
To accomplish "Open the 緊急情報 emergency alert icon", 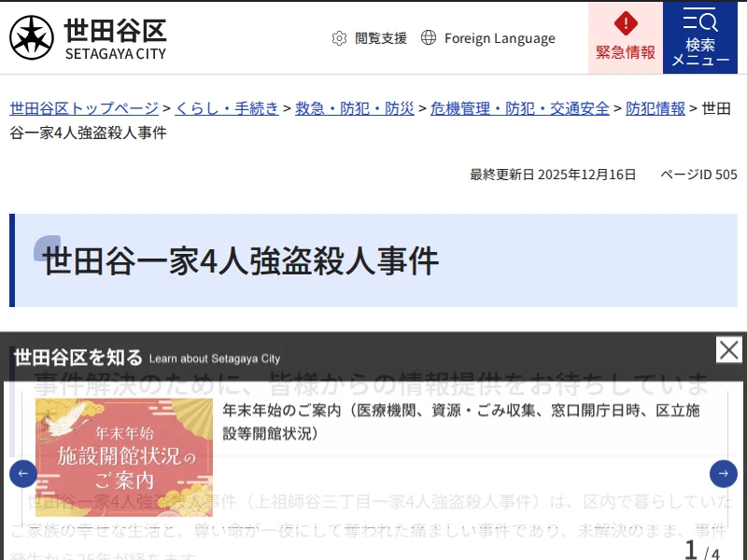I will [626, 25].
